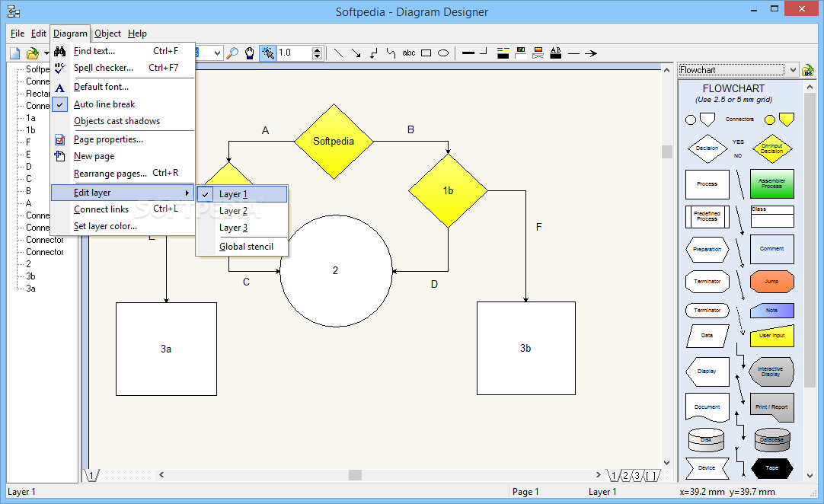Image resolution: width=824 pixels, height=504 pixels.
Task: Choose Rearrange pages... entry
Action: point(123,173)
